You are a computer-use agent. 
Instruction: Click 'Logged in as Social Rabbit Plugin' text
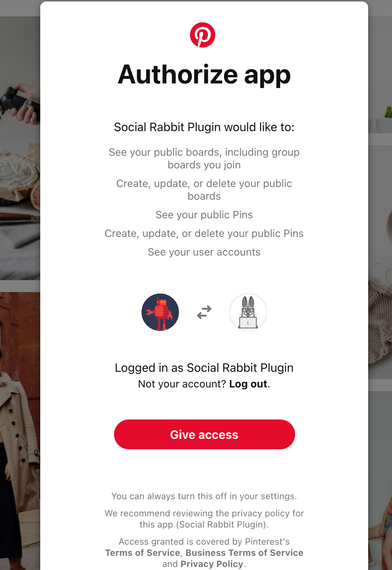204,368
